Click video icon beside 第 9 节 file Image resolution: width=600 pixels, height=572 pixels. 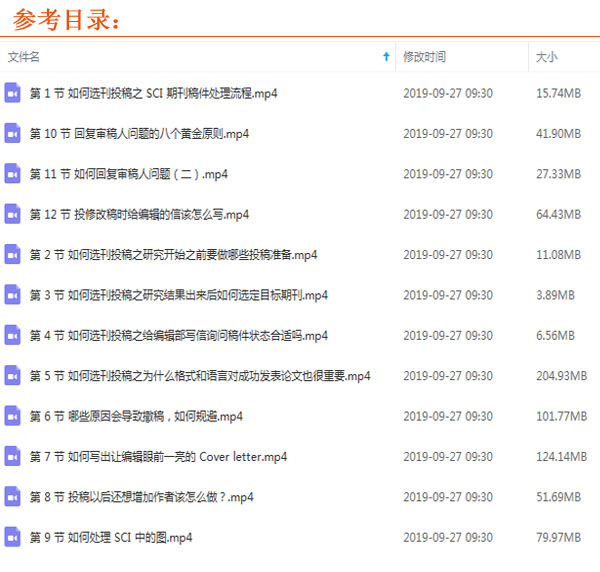tap(13, 538)
